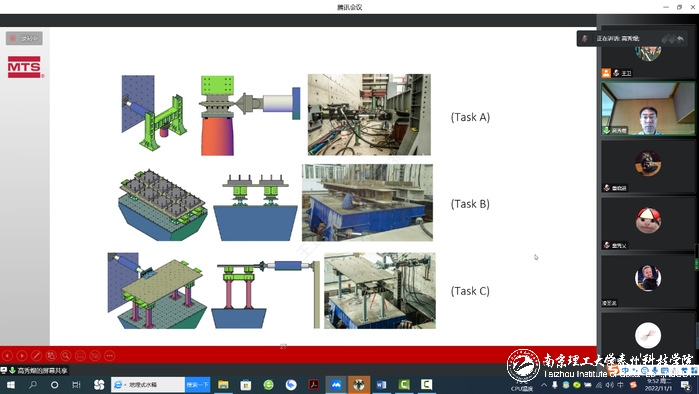Image resolution: width=699 pixels, height=394 pixels.
Task: Open the slide zoom magnifier tool
Action: (x=66, y=356)
